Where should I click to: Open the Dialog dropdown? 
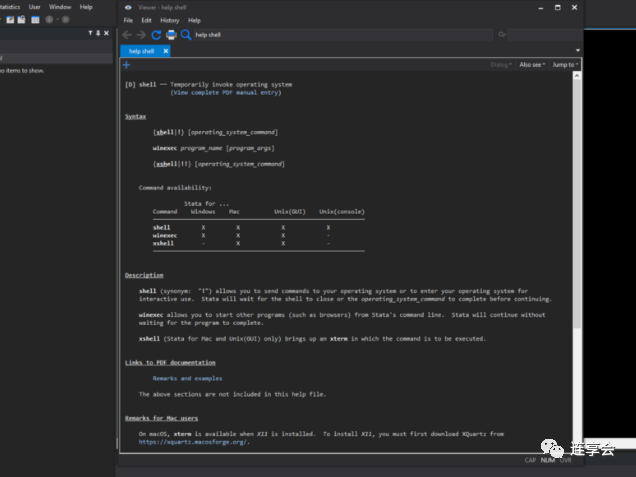(501, 65)
